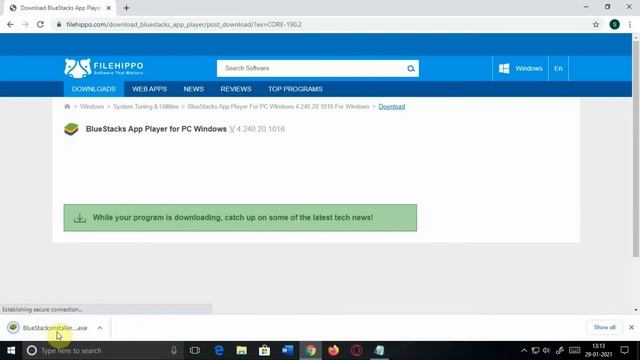Open Microsoft Store from taskbar
Viewport: 640px width, 360px height.
(x=264, y=351)
